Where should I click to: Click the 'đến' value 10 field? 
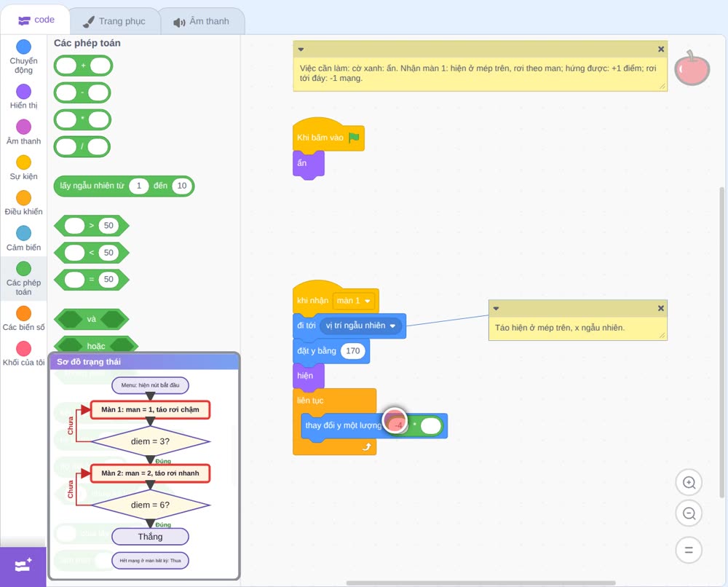tap(182, 186)
